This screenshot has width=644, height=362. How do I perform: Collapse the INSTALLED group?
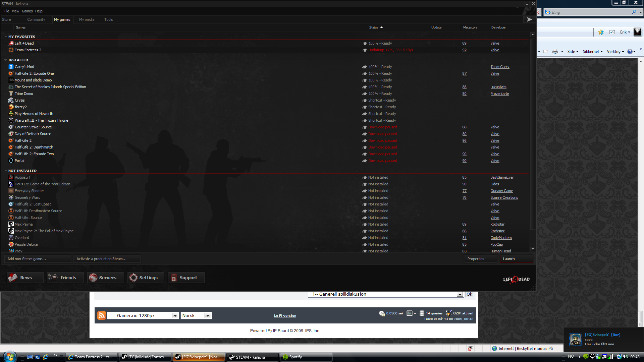[6, 60]
